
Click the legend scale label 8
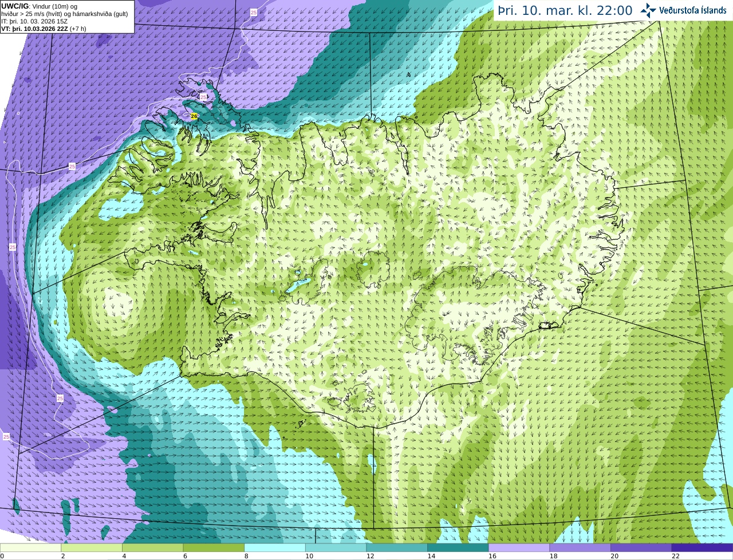point(246,556)
